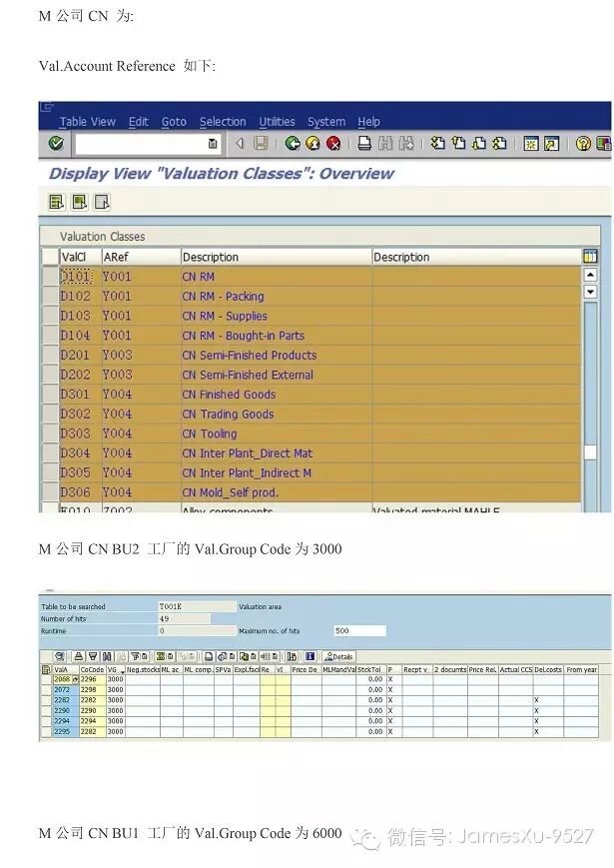This screenshot has width=614, height=868.
Task: Click the Find Next binoculars icon
Action: 406,144
